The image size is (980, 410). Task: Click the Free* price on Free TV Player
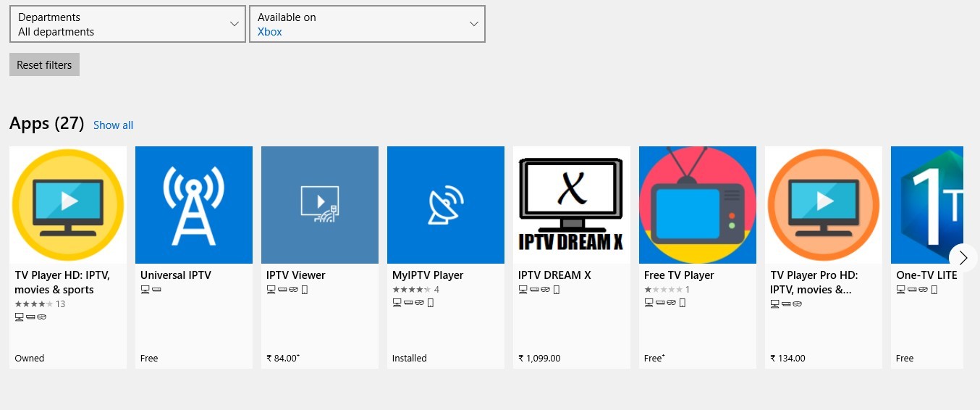pos(654,359)
